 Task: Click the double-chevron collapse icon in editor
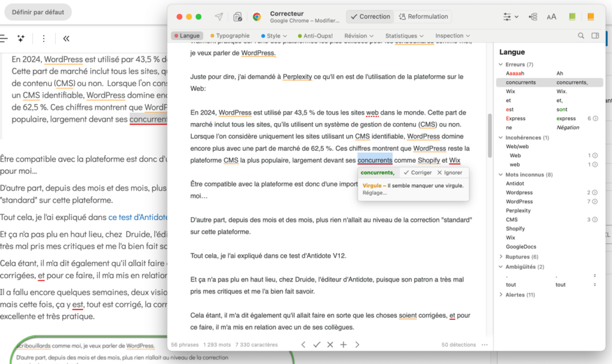click(x=66, y=38)
